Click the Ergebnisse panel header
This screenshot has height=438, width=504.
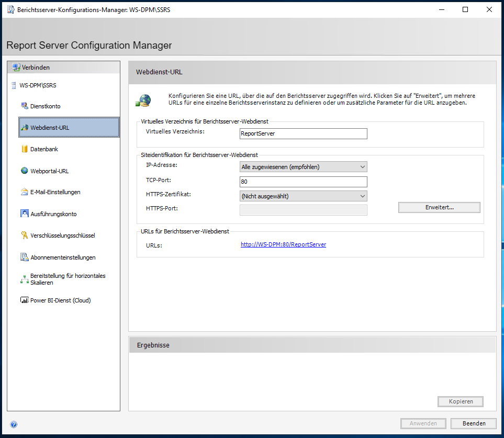click(x=312, y=345)
